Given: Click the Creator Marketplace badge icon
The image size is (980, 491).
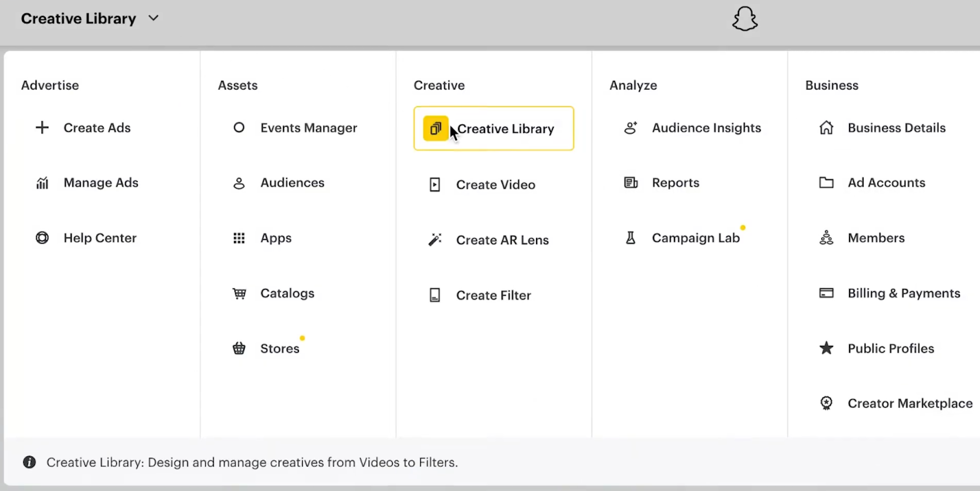Looking at the screenshot, I should pyautogui.click(x=826, y=403).
